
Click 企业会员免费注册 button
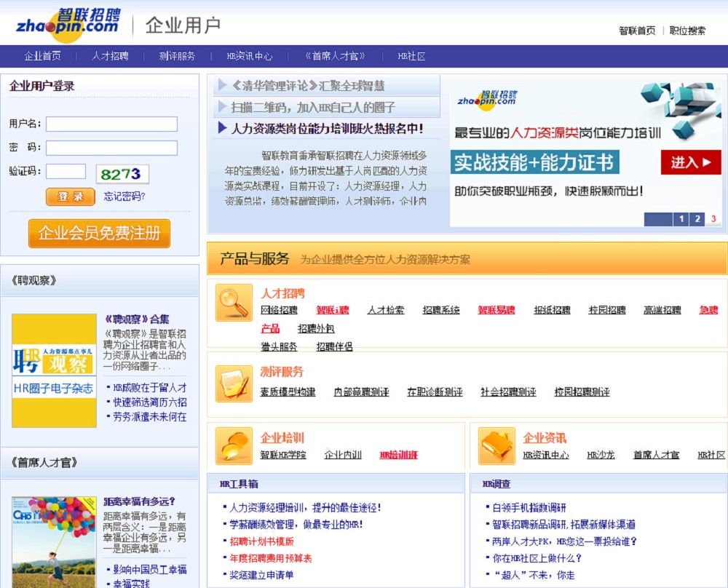[x=99, y=233]
